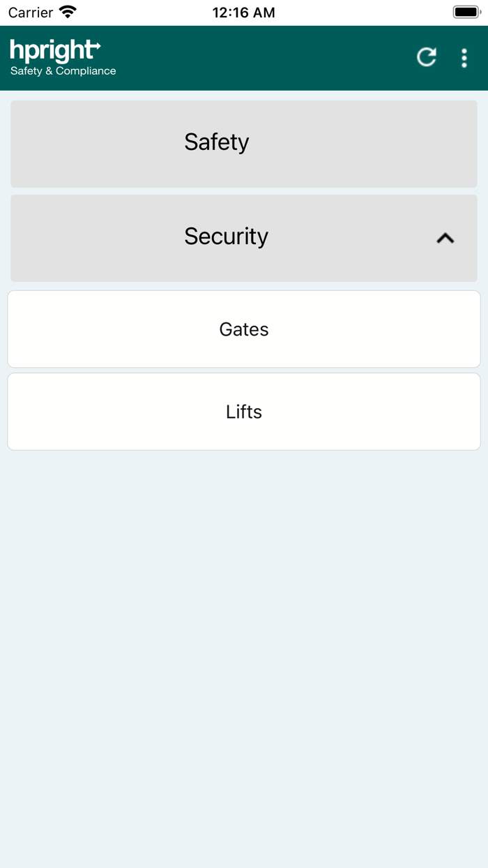Open the app options via the kebab icon
The image size is (488, 868).
[x=464, y=57]
